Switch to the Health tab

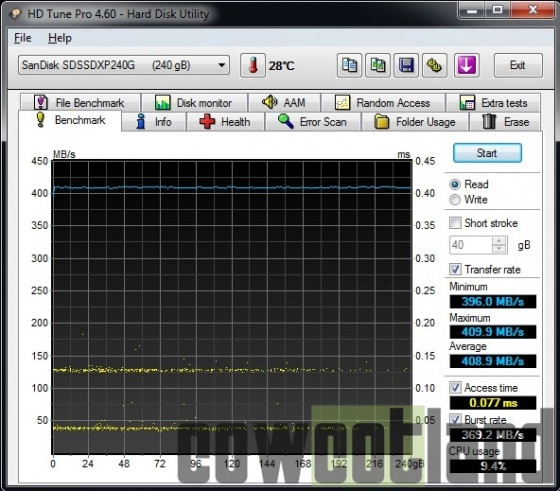[225, 122]
